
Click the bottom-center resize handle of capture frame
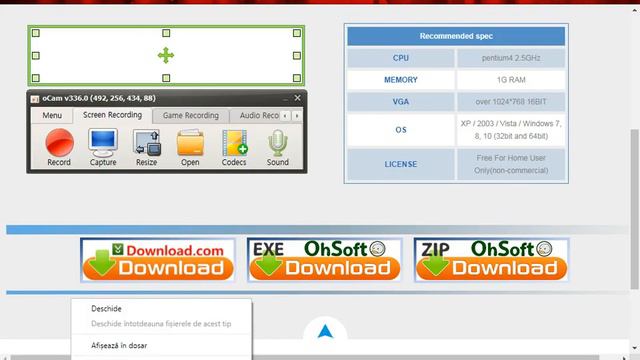point(166,78)
